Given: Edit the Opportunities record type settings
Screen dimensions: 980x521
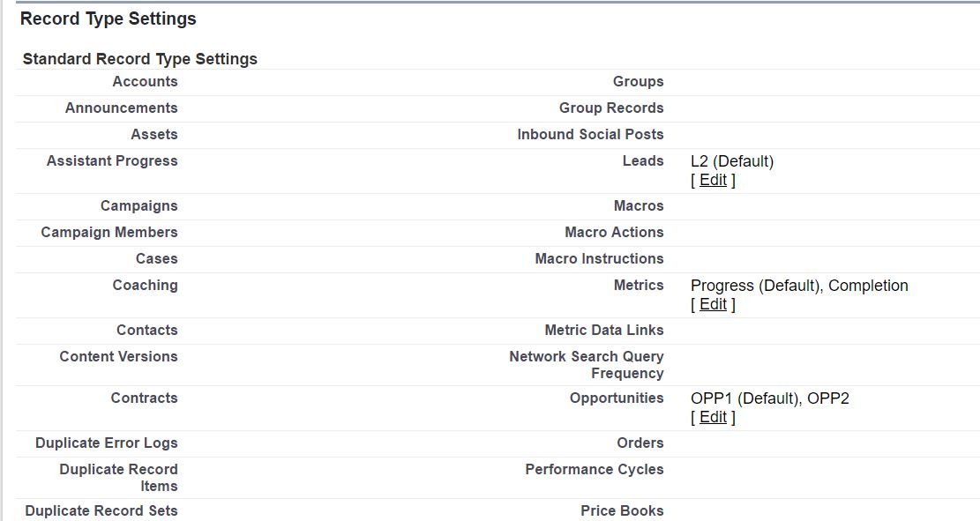Looking at the screenshot, I should click(x=713, y=417).
